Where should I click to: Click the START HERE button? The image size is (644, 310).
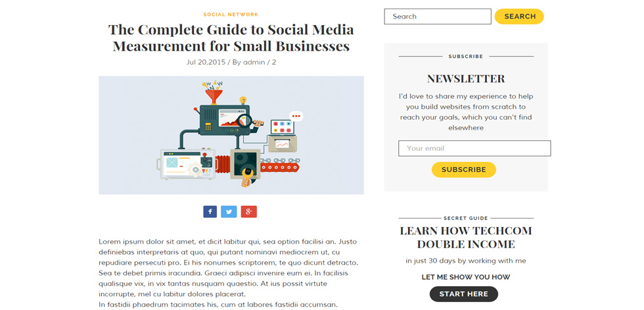pyautogui.click(x=464, y=294)
